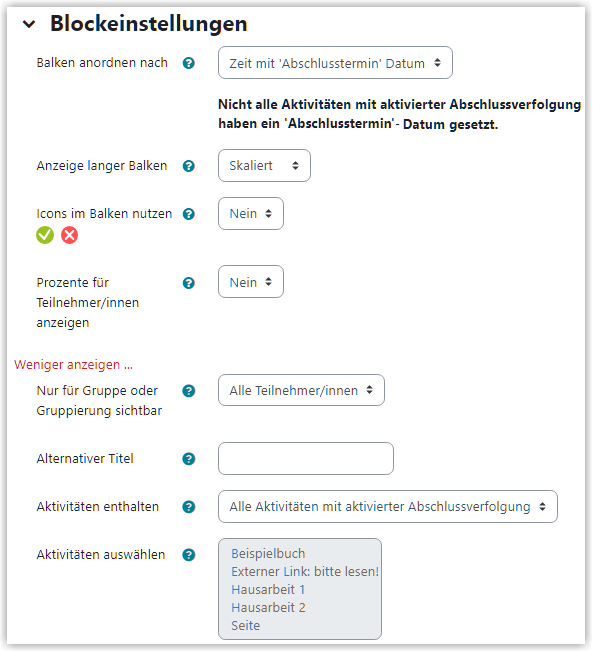The height and width of the screenshot is (652, 593).
Task: Open help for Anzeige langer Balken
Action: 189,166
